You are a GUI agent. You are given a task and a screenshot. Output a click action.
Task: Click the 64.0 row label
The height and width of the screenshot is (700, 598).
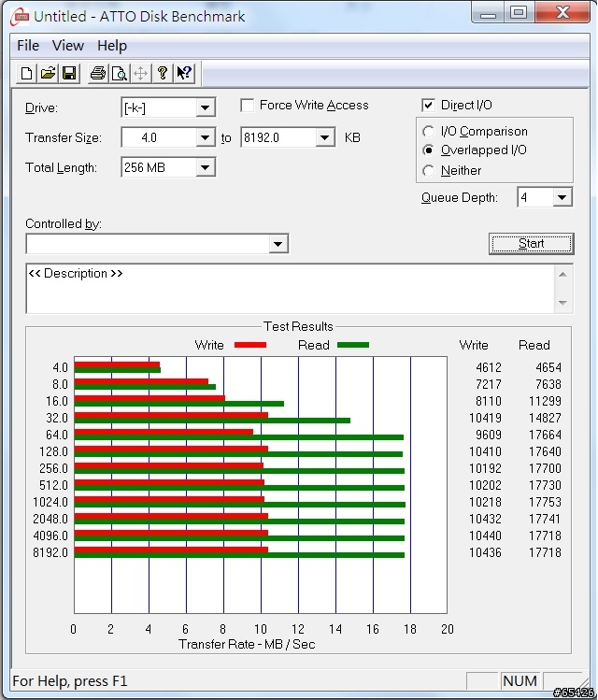point(57,435)
